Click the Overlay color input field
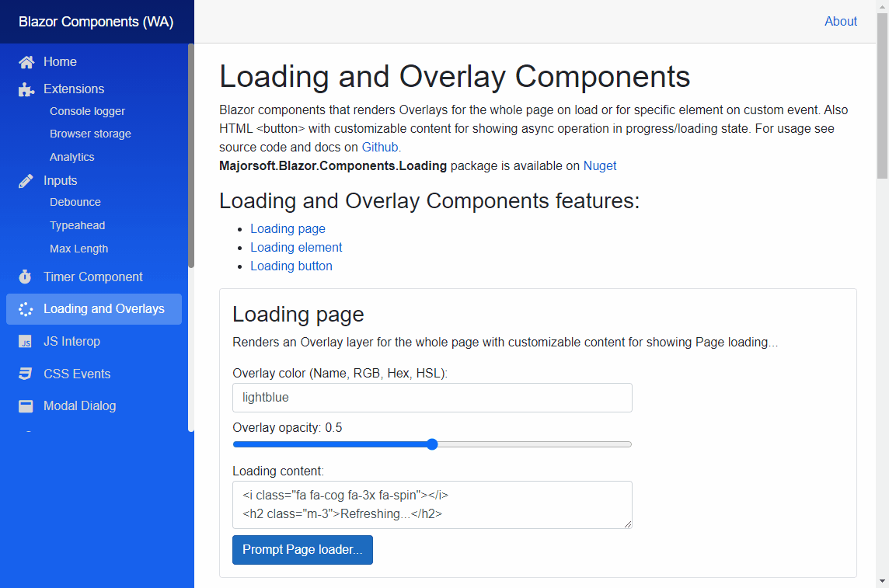Viewport: 889px width, 588px height. pyautogui.click(x=432, y=398)
